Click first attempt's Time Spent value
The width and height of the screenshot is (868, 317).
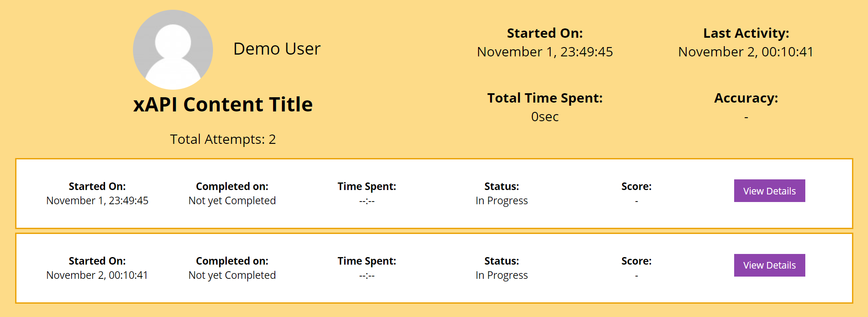pos(367,201)
